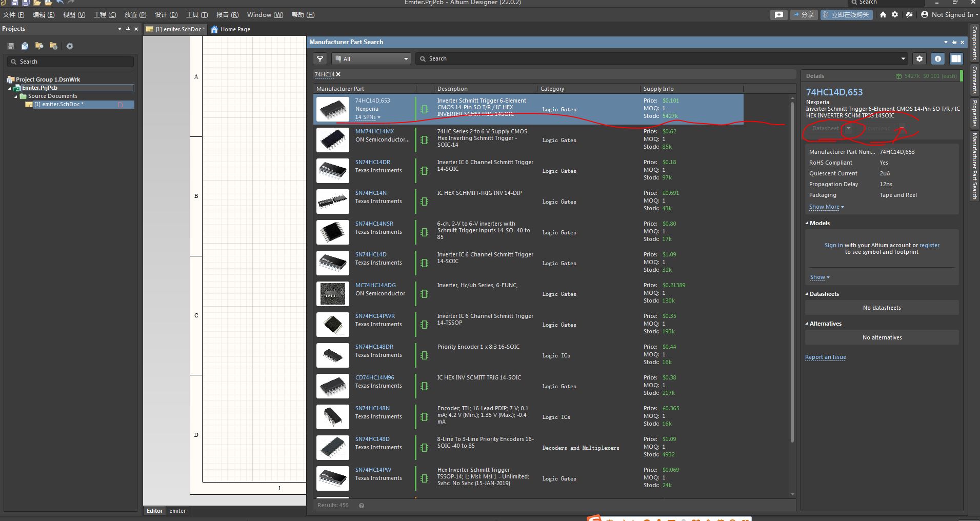Open the Properties side panel tab

click(975, 113)
